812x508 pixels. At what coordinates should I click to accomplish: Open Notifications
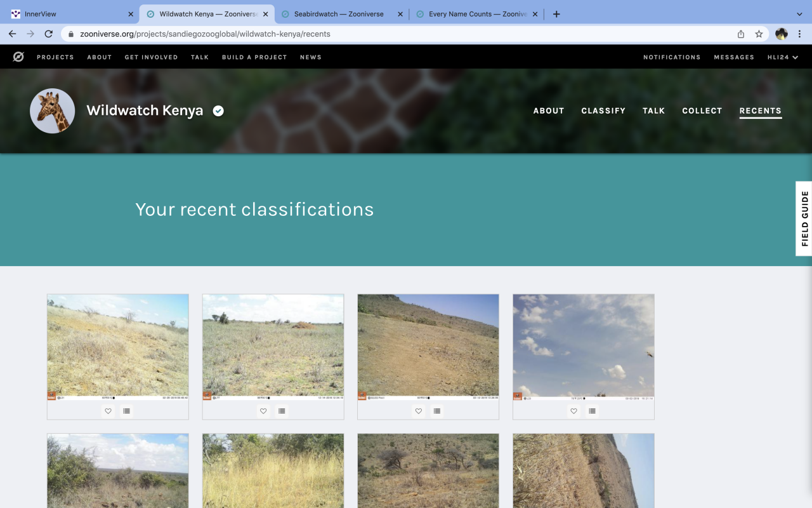click(x=672, y=57)
